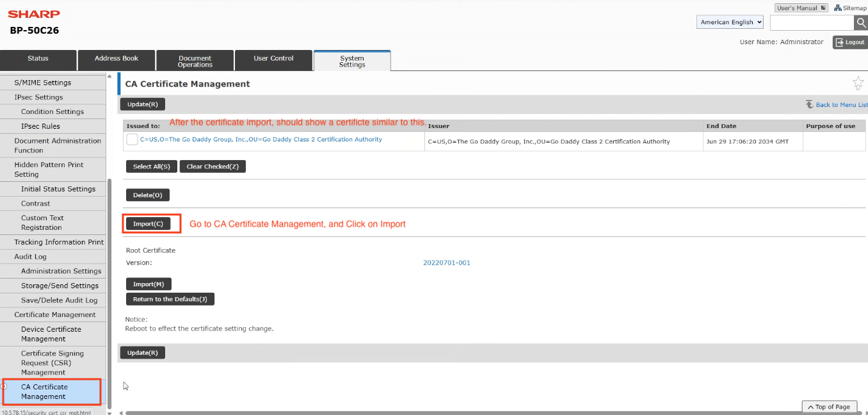Click the Delete(O) button
The height and width of the screenshot is (415, 868).
point(148,195)
